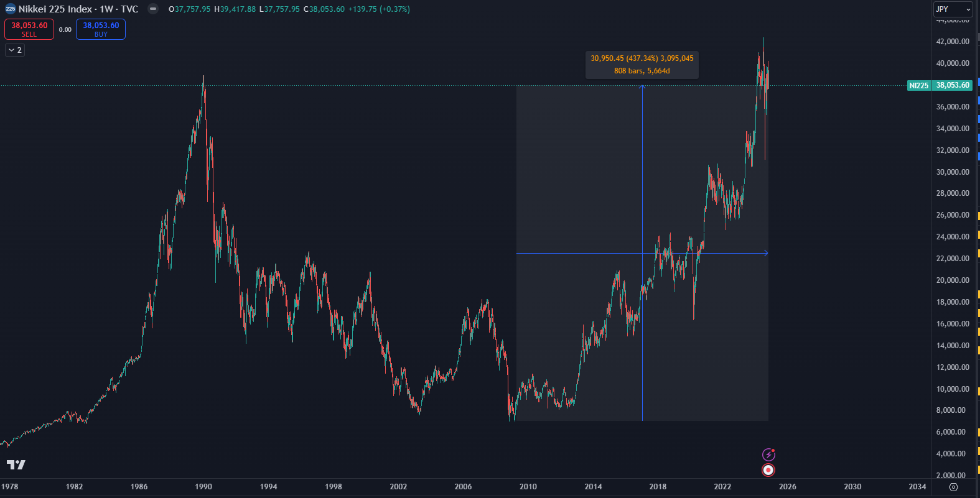The width and height of the screenshot is (980, 498).
Task: Click the 2034 label on the time axis
Action: pyautogui.click(x=917, y=487)
